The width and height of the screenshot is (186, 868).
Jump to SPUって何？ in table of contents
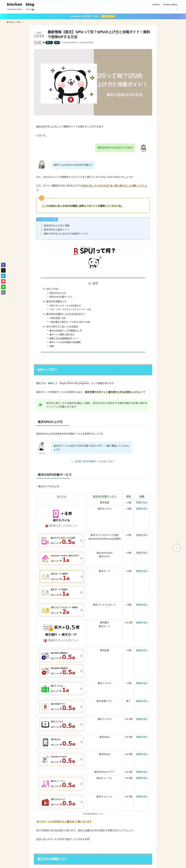point(53,289)
